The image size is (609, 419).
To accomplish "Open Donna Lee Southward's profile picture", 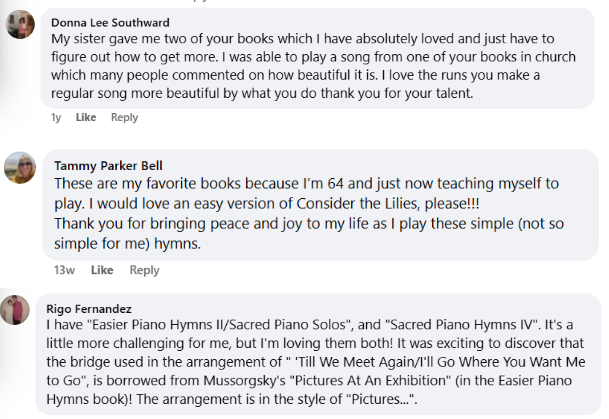I will 21,26.
